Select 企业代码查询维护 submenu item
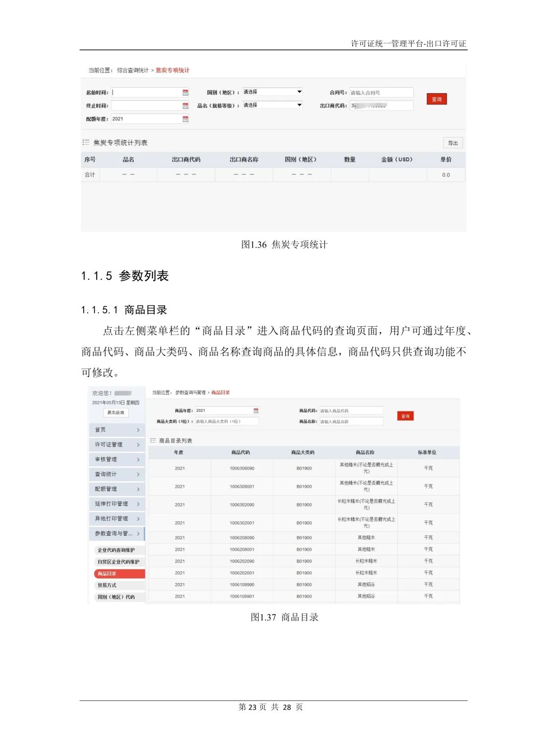The width and height of the screenshot is (535, 756). pos(119,550)
